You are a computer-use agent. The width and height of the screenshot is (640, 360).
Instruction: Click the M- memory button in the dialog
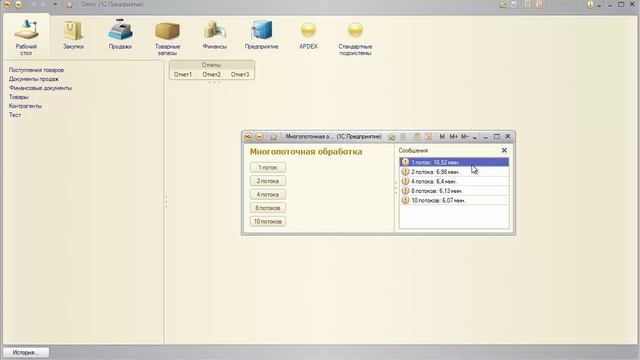pyautogui.click(x=465, y=137)
